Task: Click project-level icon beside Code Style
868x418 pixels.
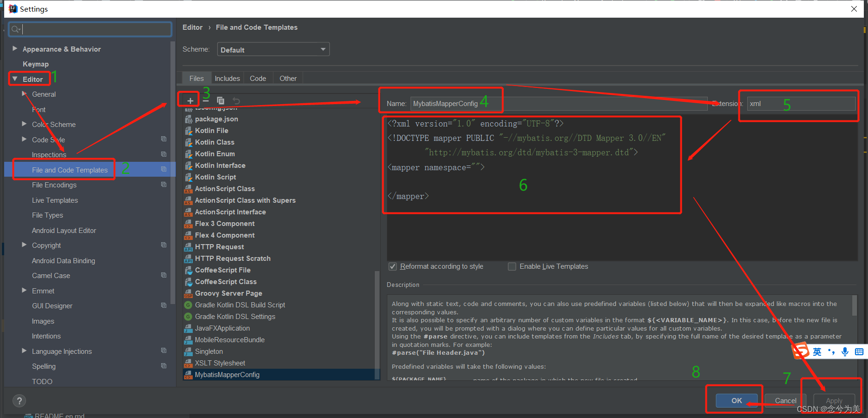Action: (x=163, y=139)
